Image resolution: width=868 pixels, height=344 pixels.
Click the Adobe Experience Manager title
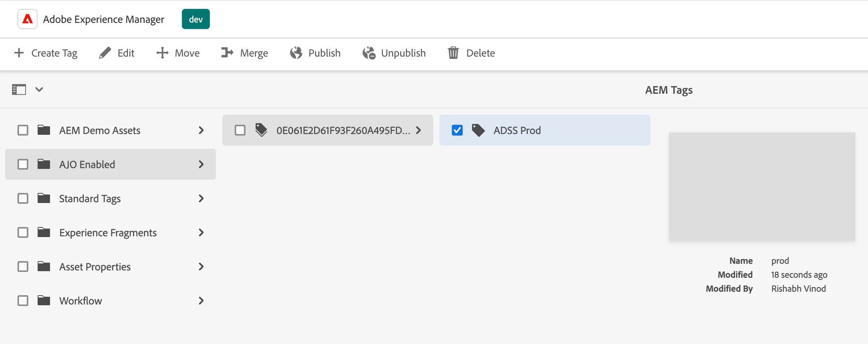(x=104, y=19)
